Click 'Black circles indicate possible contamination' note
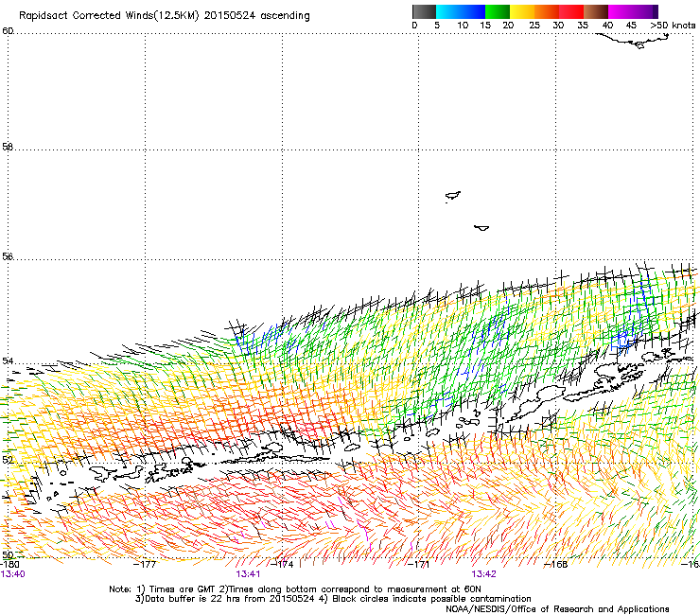This screenshot has width=700, height=615. pyautogui.click(x=431, y=599)
